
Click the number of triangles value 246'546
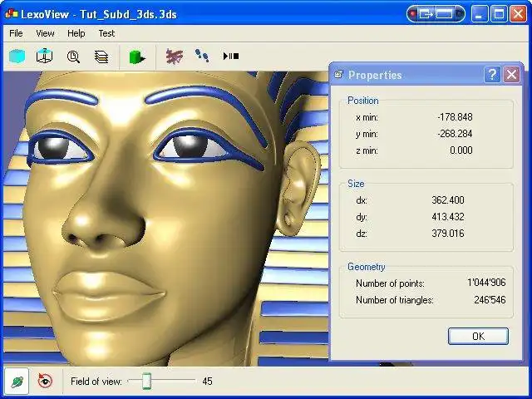point(490,299)
